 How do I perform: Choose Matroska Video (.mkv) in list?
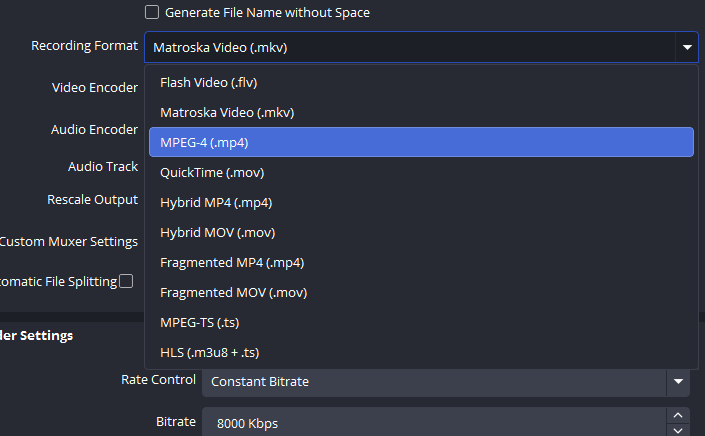pyautogui.click(x=421, y=112)
